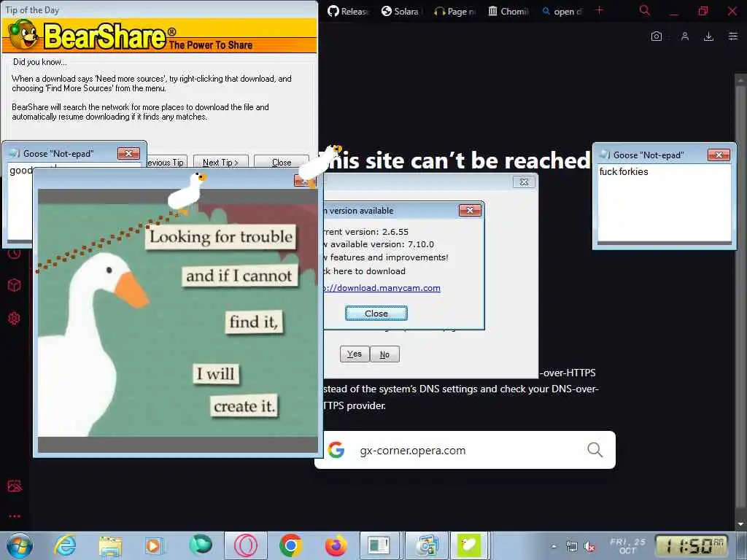Switch to the goose app taskbar button

pyautogui.click(x=469, y=545)
